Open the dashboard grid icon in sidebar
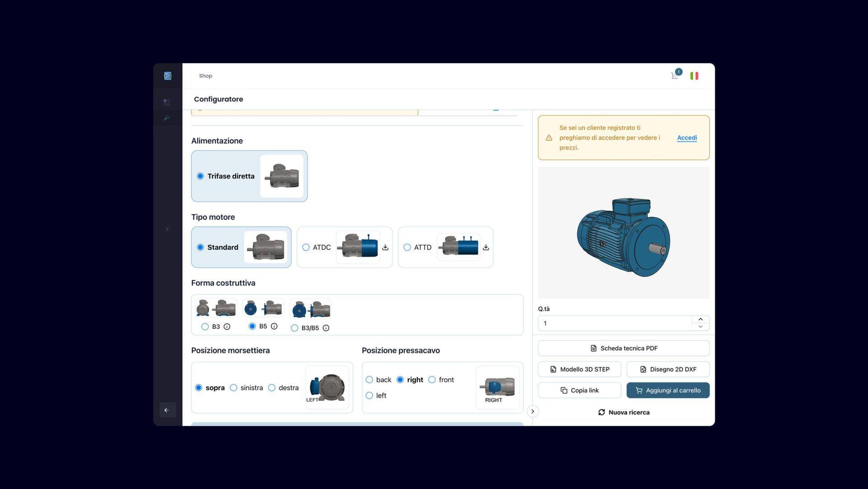This screenshot has height=489, width=868. pyautogui.click(x=167, y=102)
